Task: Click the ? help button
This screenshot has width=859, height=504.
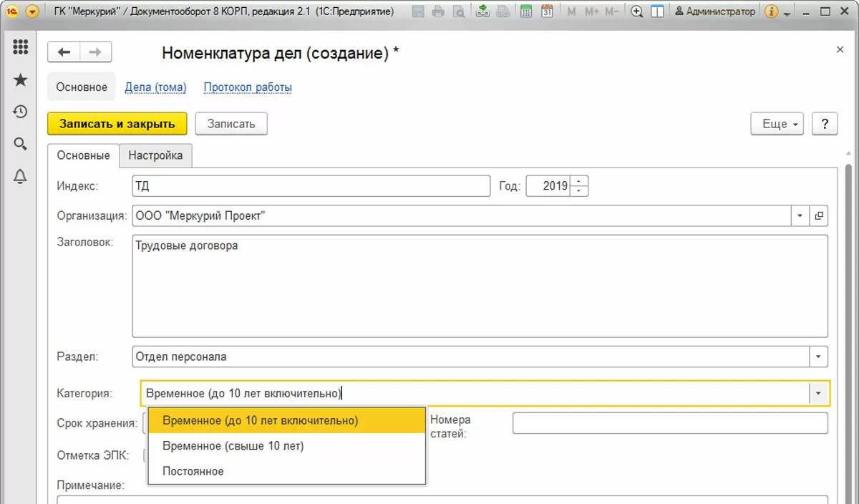Action: (x=825, y=123)
